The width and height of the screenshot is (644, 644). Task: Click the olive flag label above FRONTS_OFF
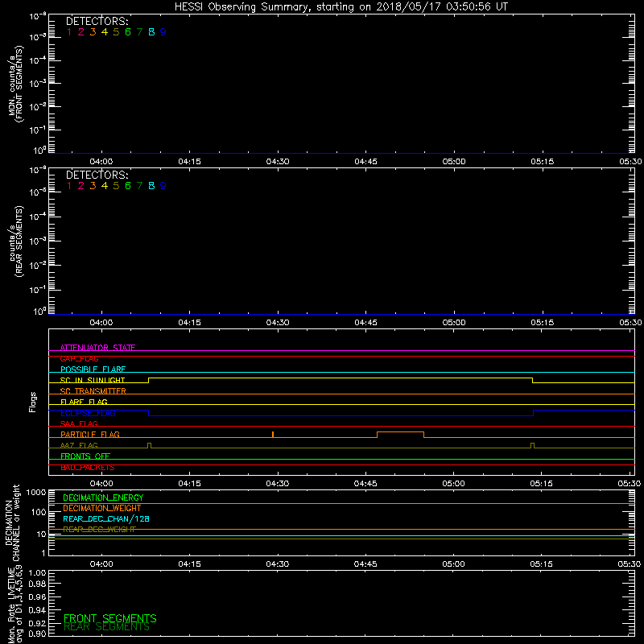(x=79, y=446)
